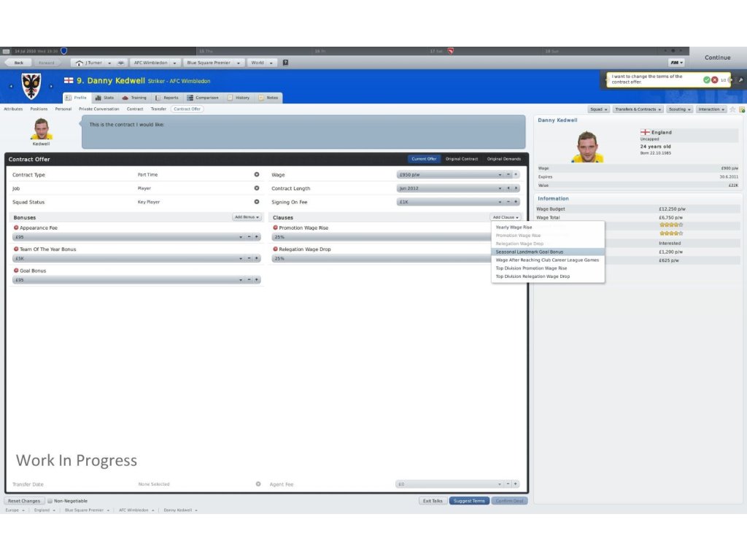The width and height of the screenshot is (747, 560).
Task: Select Top Division Promotion Wage Rise
Action: [x=548, y=268]
